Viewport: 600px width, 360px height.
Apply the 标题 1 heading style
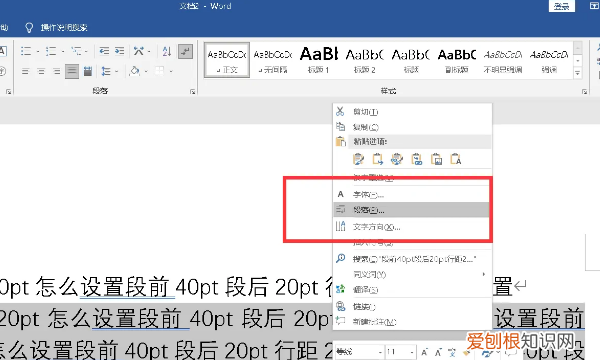(318, 60)
